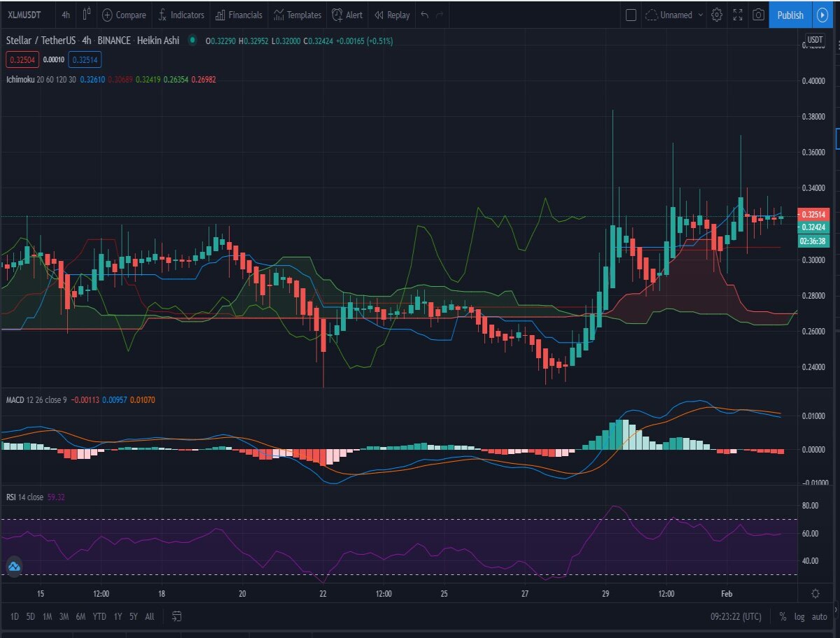Toggle percent scale mode
The image size is (840, 638).
[x=783, y=616]
